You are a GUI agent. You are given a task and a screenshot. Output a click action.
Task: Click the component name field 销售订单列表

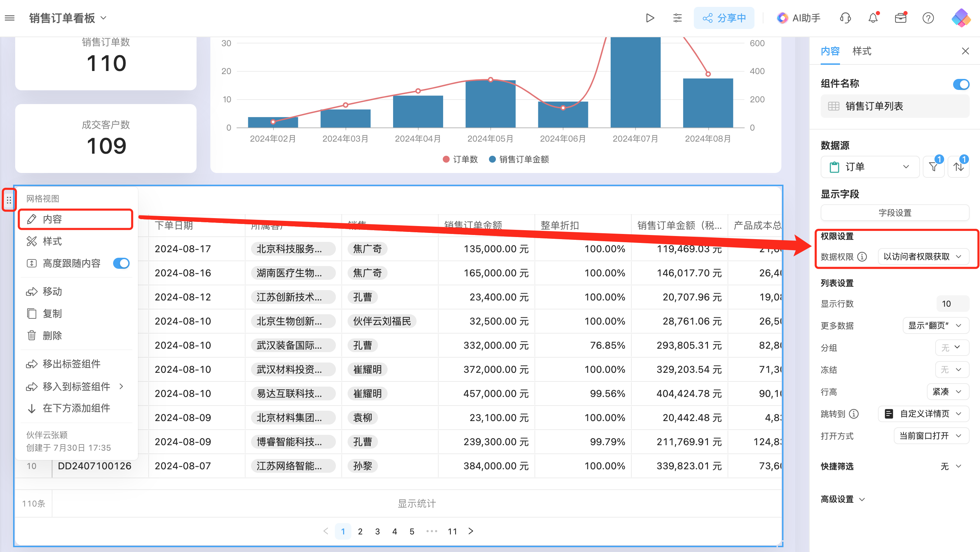[x=894, y=106]
